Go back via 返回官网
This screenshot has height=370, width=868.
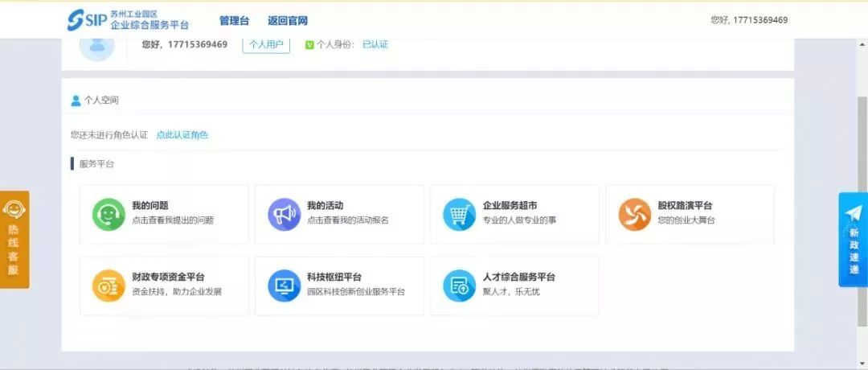(x=288, y=21)
